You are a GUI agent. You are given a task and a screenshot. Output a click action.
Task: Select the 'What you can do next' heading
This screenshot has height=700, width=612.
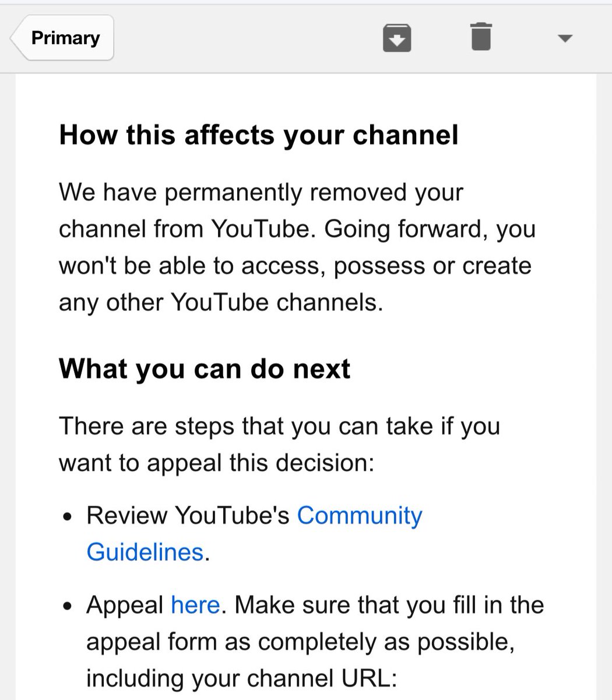[x=205, y=369]
